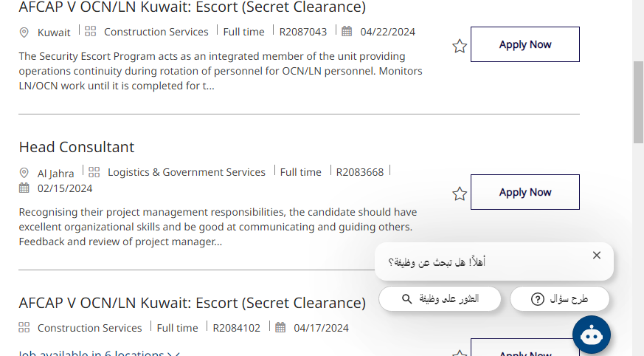
Task: Apply now for the Head Consultant position
Action: [x=524, y=192]
